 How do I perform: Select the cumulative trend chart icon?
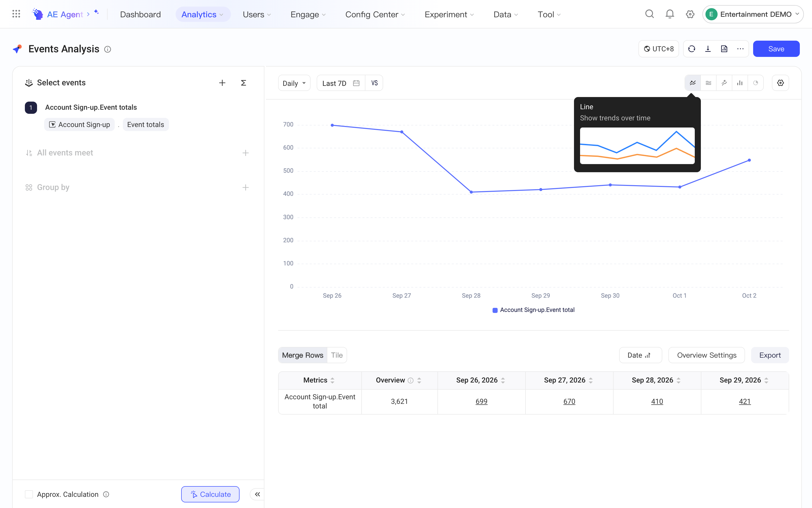(724, 83)
